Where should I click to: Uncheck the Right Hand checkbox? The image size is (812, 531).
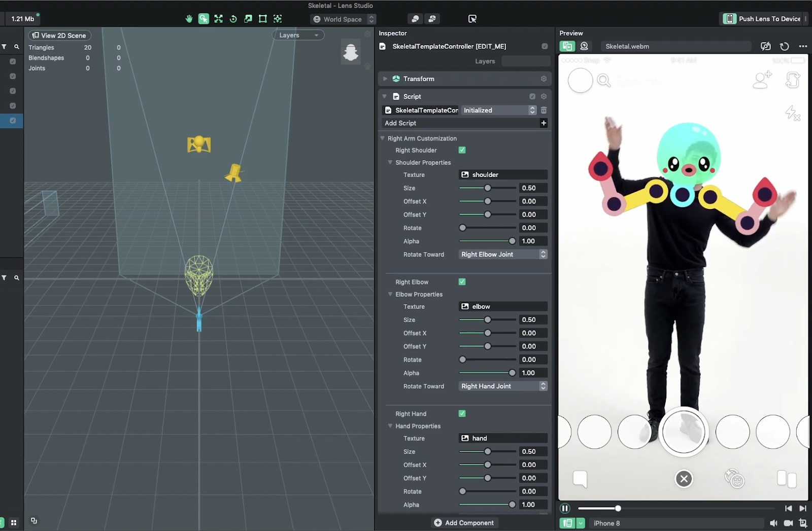tap(462, 413)
